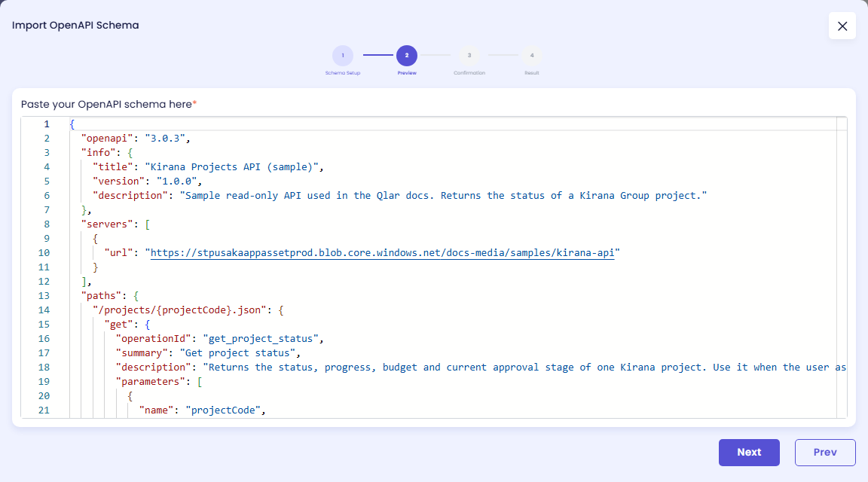Viewport: 868px width, 482px height.
Task: Go to step 1 Schema Setup
Action: (x=343, y=55)
